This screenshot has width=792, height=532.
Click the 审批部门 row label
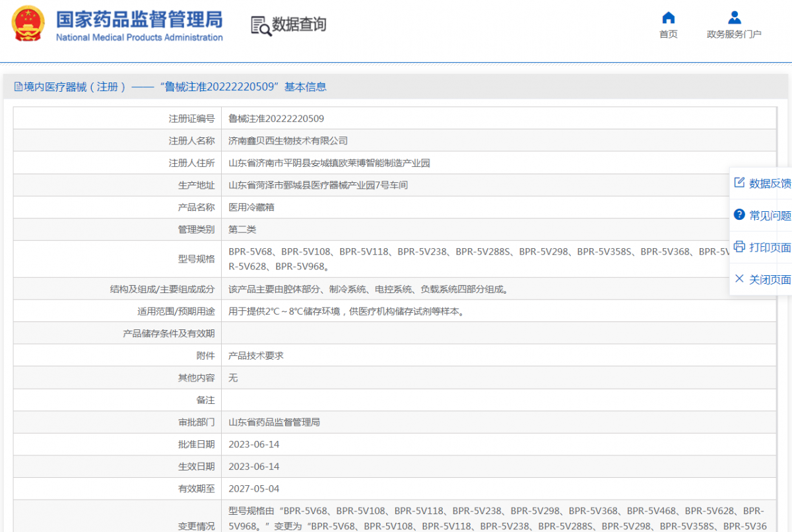coord(196,422)
